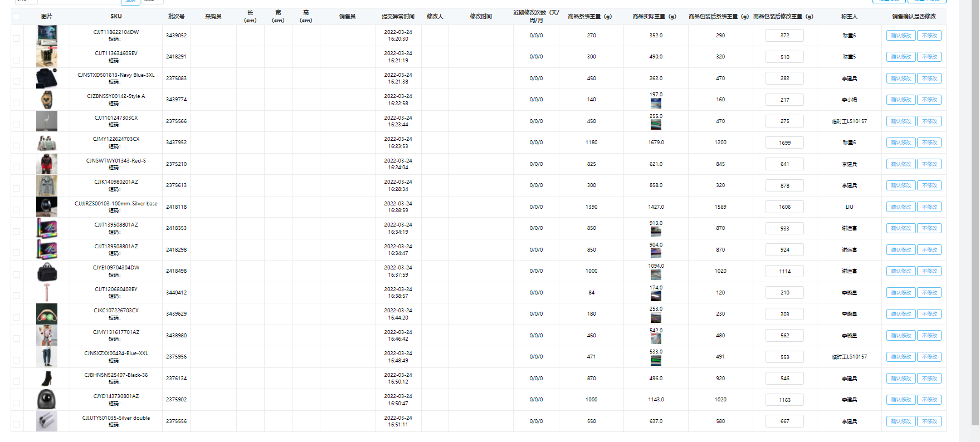Select the checkbox for CJBHNSNS25407-Black-36 row
980x442 pixels.
[17, 381]
